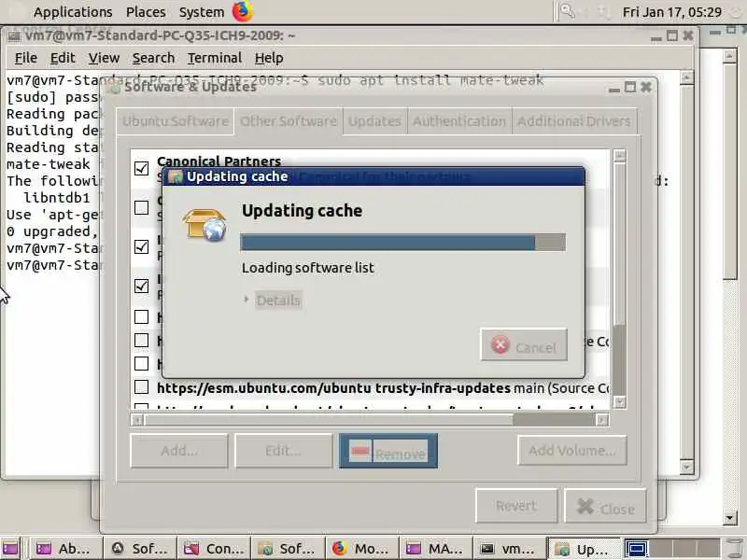Screen dimensions: 747x560
Task: Switch to the Con... taskbar window
Action: coord(214,549)
